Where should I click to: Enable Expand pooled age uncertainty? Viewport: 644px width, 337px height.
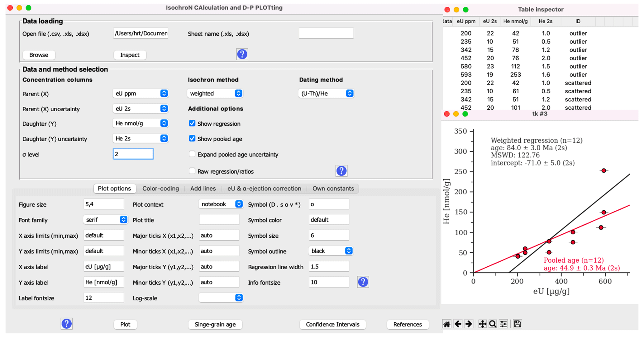[x=192, y=154]
